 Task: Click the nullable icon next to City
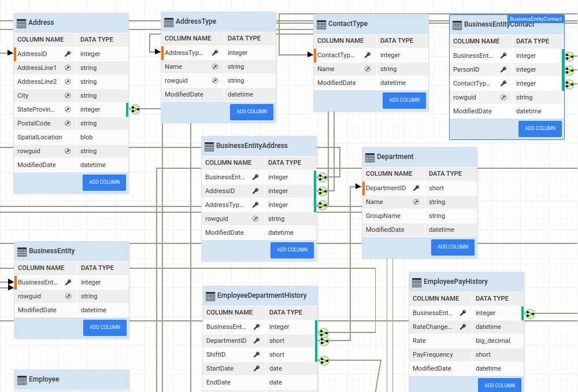click(x=68, y=95)
